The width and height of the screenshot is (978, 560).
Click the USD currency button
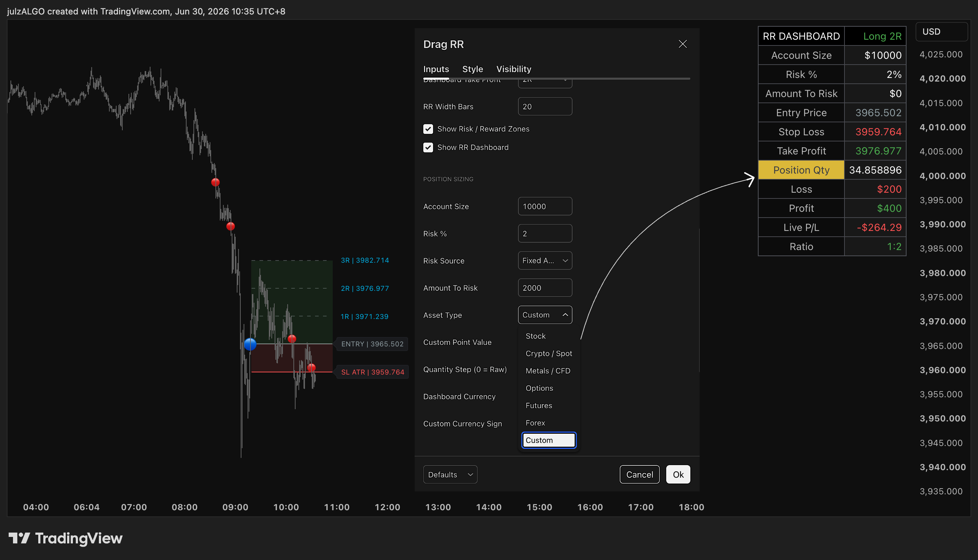[x=942, y=31]
